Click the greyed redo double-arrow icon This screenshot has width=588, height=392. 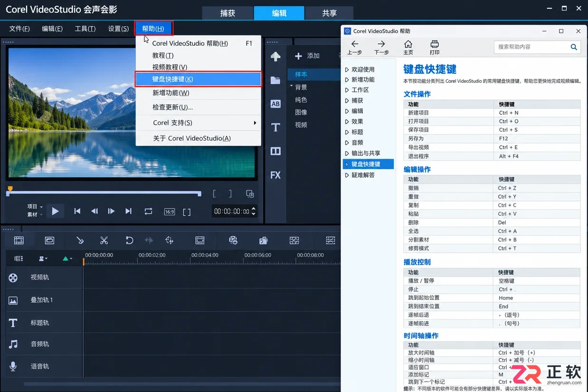pyautogui.click(x=149, y=240)
